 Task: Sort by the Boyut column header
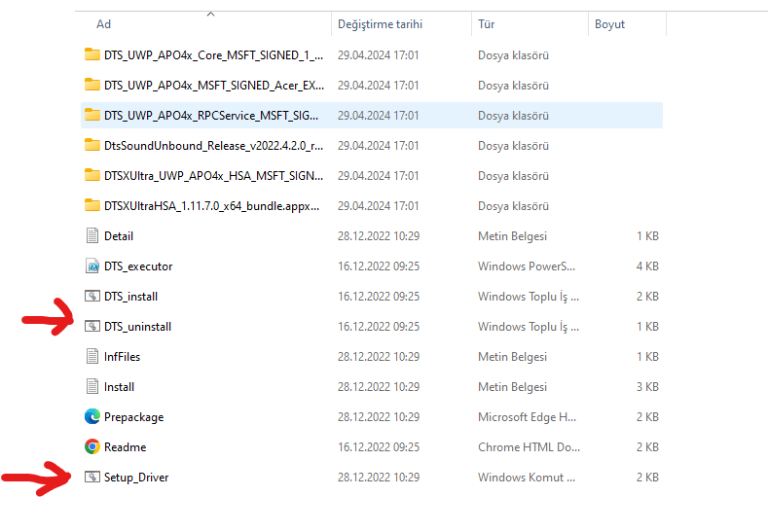click(x=609, y=24)
